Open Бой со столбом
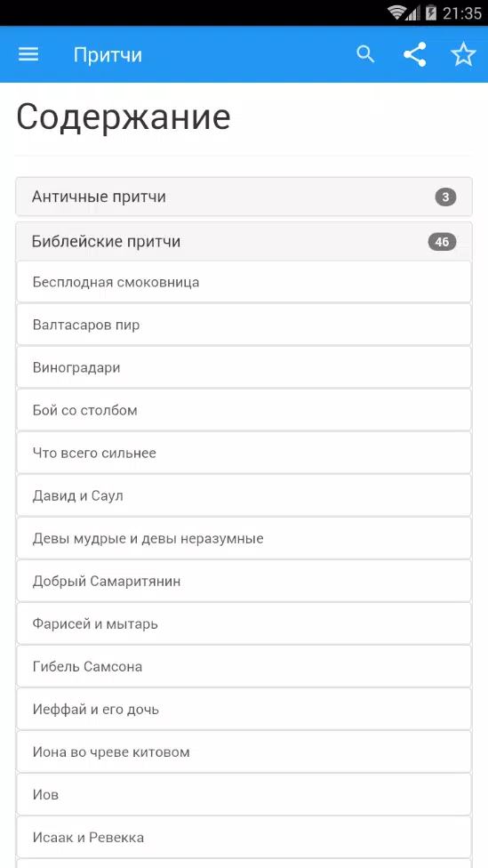488x868 pixels. (244, 410)
